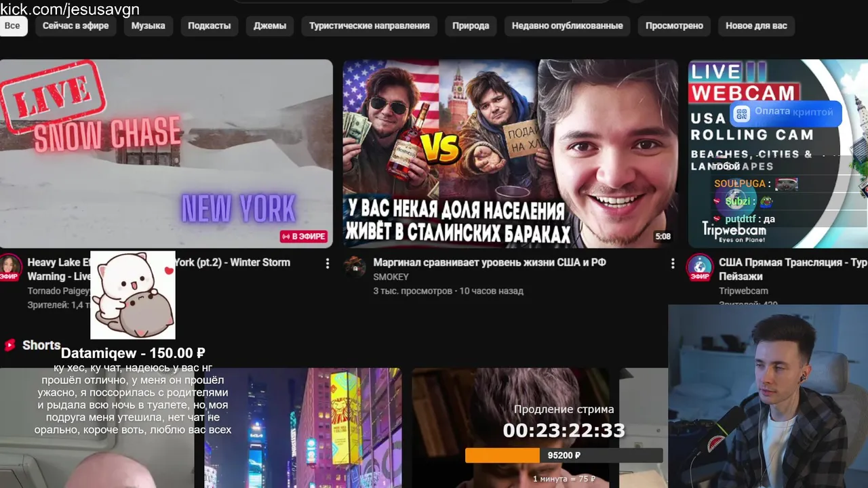Click the 'Продление стрима' label
Screen dimensions: 868x488
(564, 409)
